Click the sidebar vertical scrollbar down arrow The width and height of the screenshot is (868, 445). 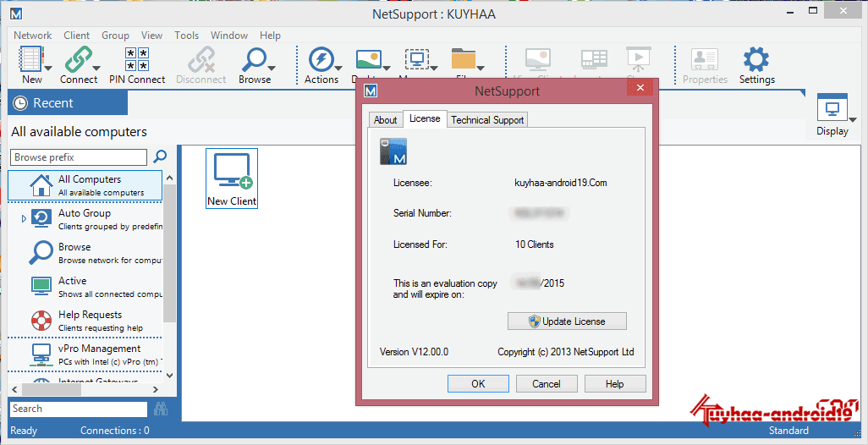169,375
